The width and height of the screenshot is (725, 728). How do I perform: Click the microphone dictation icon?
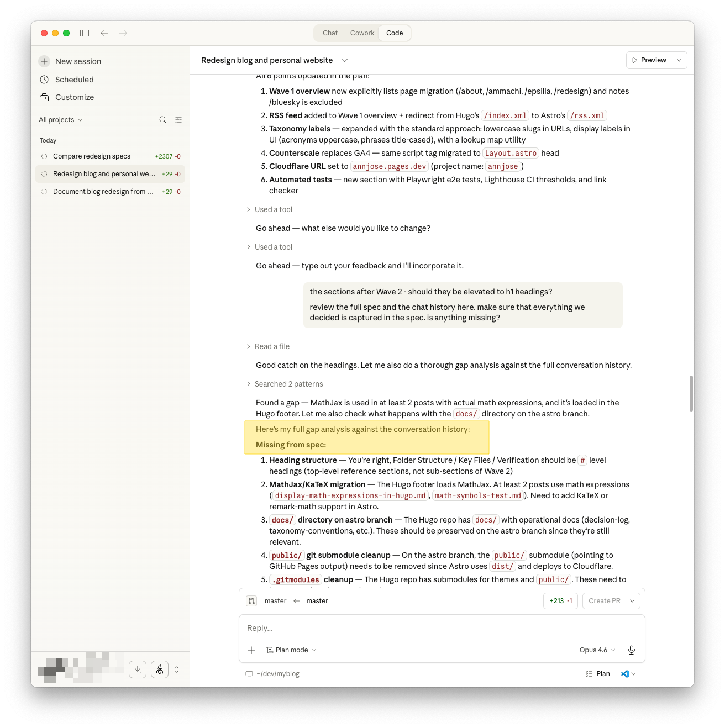point(632,650)
